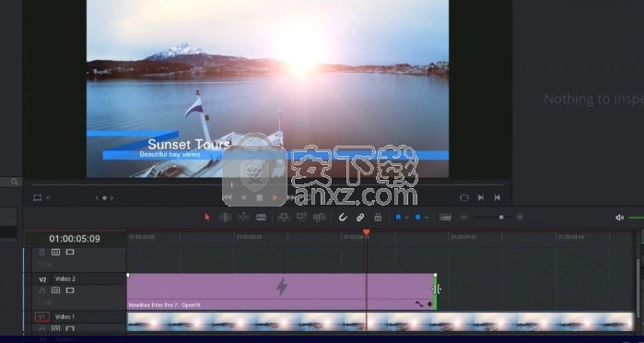The height and width of the screenshot is (343, 644).
Task: Click the red playhead marker on ruler
Action: pyautogui.click(x=367, y=232)
